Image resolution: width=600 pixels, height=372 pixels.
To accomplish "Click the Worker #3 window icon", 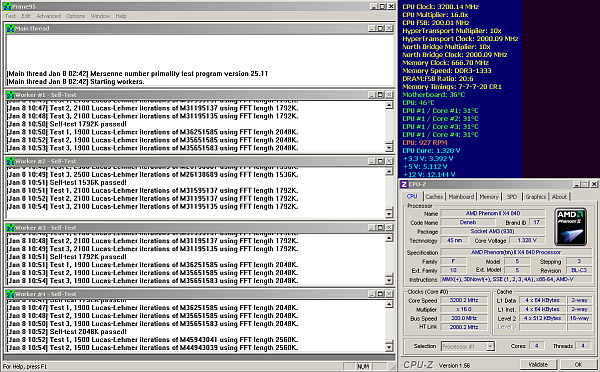I will pyautogui.click(x=10, y=228).
